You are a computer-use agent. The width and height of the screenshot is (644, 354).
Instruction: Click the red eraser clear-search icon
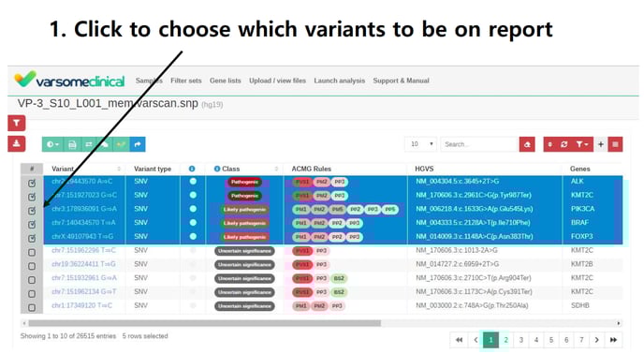point(527,144)
